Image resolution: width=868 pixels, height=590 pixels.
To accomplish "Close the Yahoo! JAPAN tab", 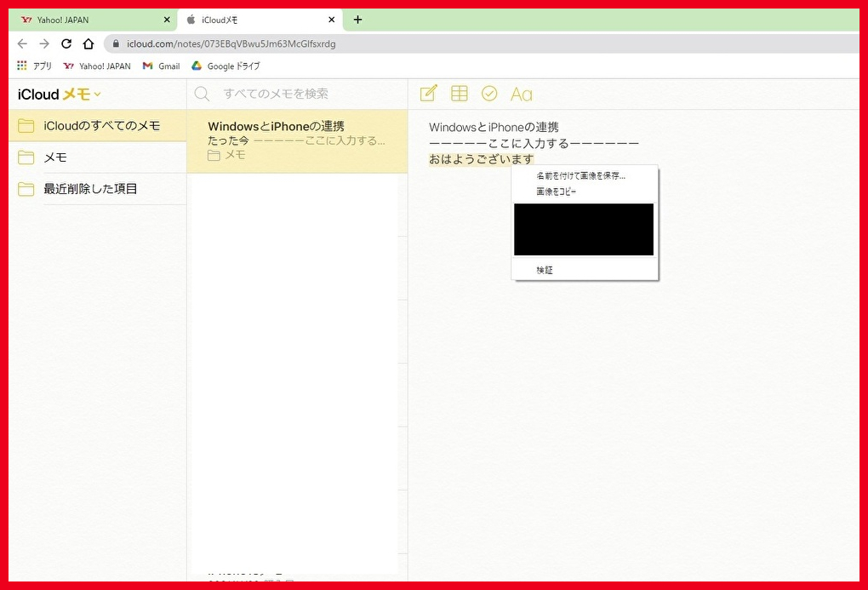I will click(167, 20).
